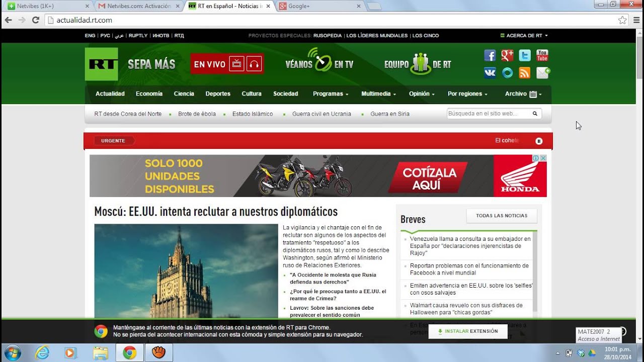Expand the Multimedia dropdown menu
644x362 pixels.
378,94
